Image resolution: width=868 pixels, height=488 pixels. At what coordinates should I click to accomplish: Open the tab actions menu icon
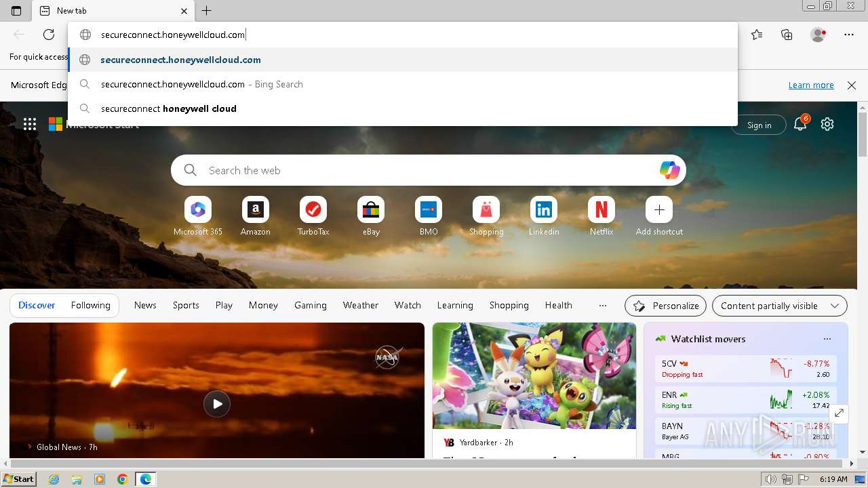(x=16, y=11)
